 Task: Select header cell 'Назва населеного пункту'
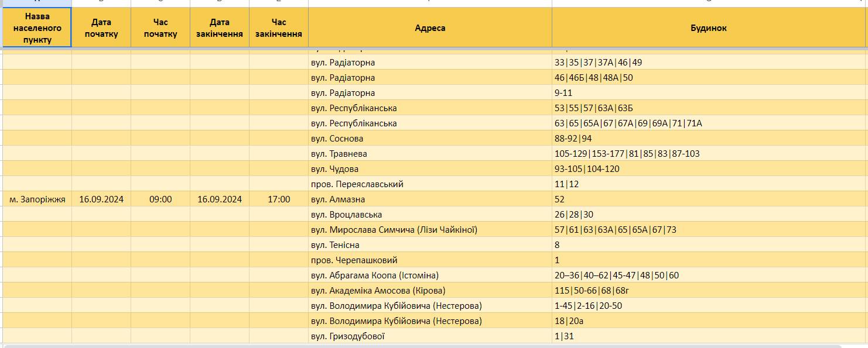coord(37,27)
